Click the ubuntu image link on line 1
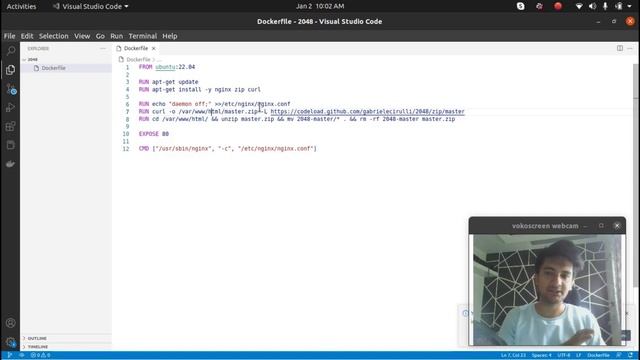640x360 pixels. pos(165,67)
